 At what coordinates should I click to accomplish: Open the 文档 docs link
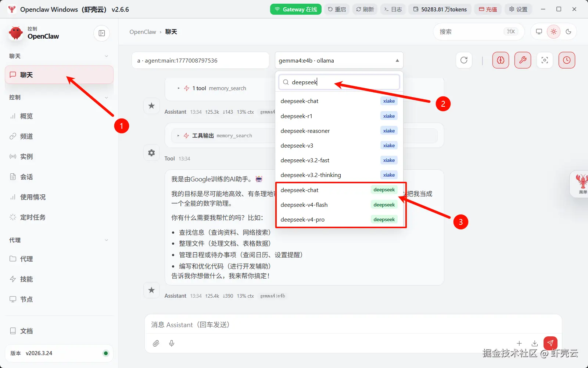pyautogui.click(x=59, y=331)
